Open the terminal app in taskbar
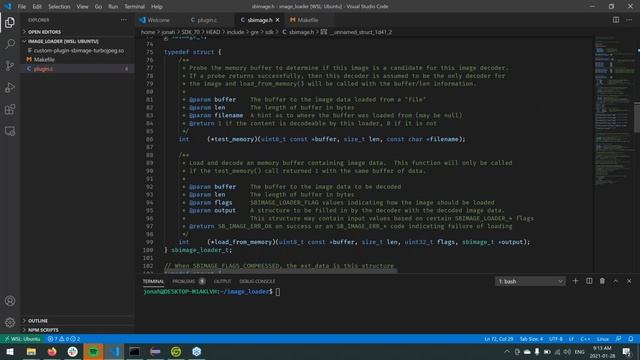 (135, 351)
